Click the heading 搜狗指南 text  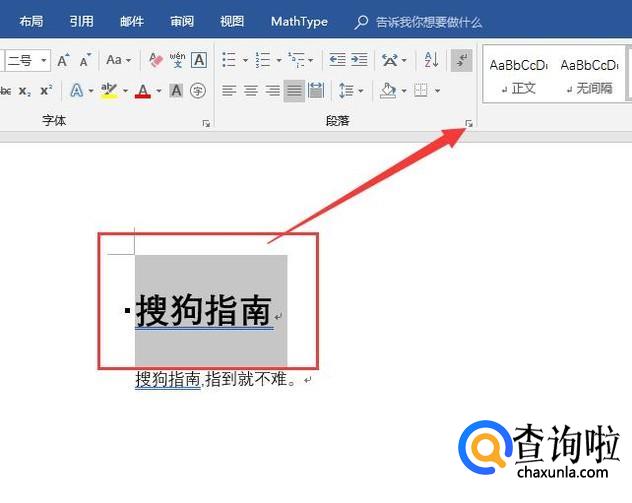tap(204, 310)
